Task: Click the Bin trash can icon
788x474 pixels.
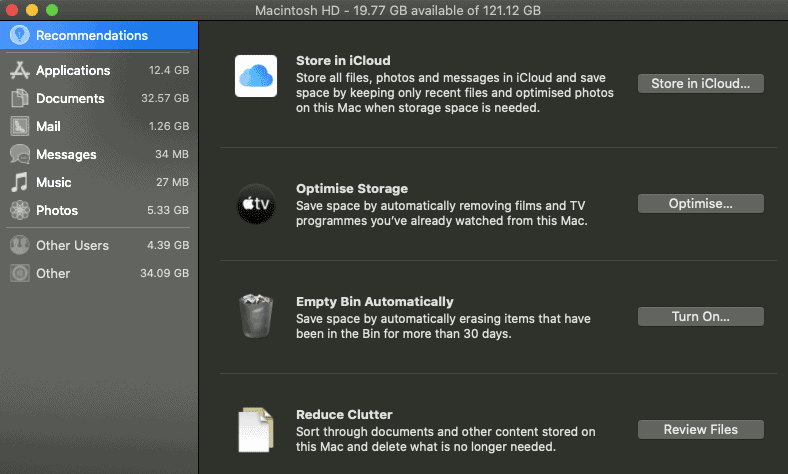Action: click(x=256, y=316)
